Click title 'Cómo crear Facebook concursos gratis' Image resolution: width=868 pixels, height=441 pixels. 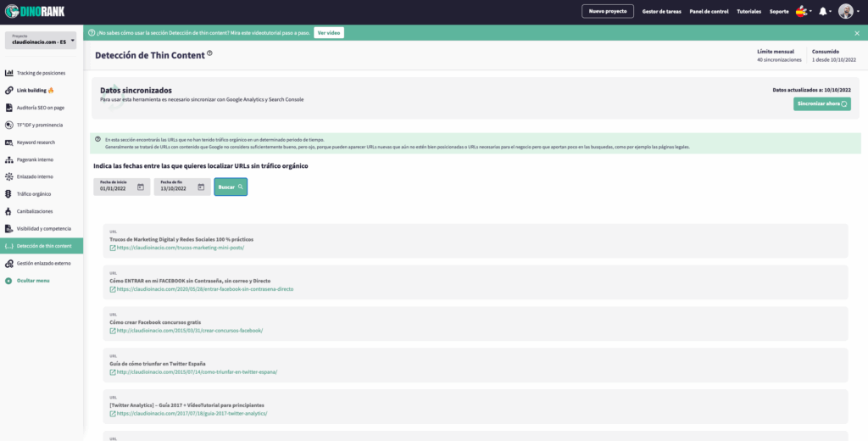(x=155, y=322)
